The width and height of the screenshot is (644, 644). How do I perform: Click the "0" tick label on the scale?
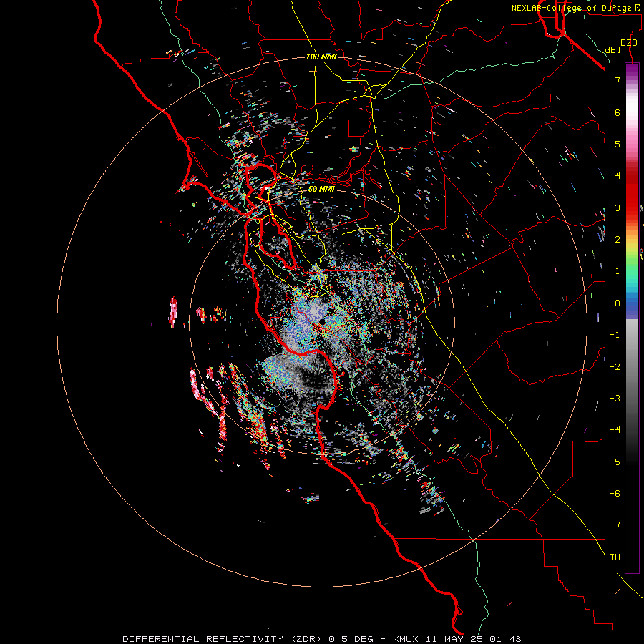[x=618, y=303]
